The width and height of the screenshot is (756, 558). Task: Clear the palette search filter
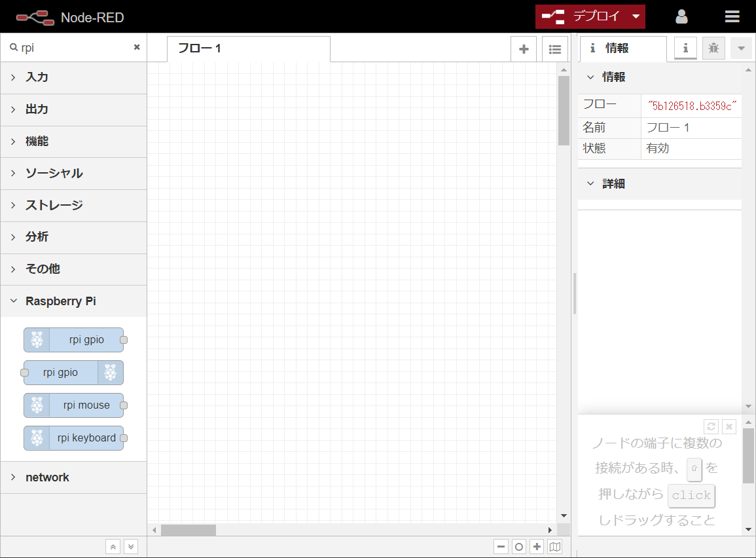(137, 47)
